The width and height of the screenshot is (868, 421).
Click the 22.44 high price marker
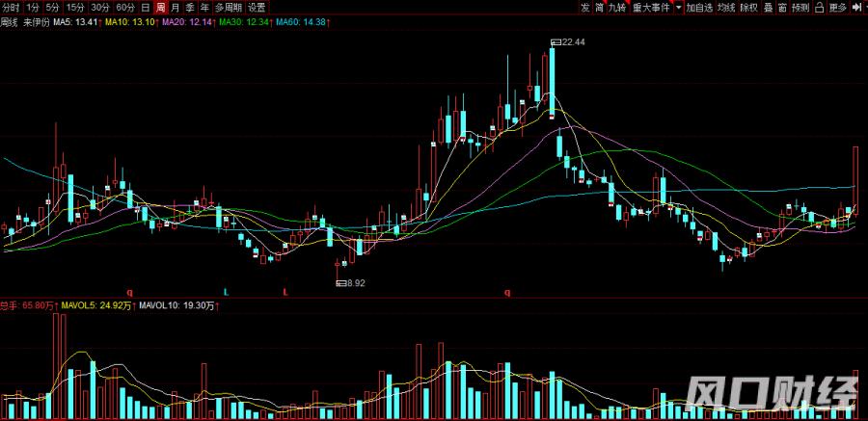[x=573, y=42]
